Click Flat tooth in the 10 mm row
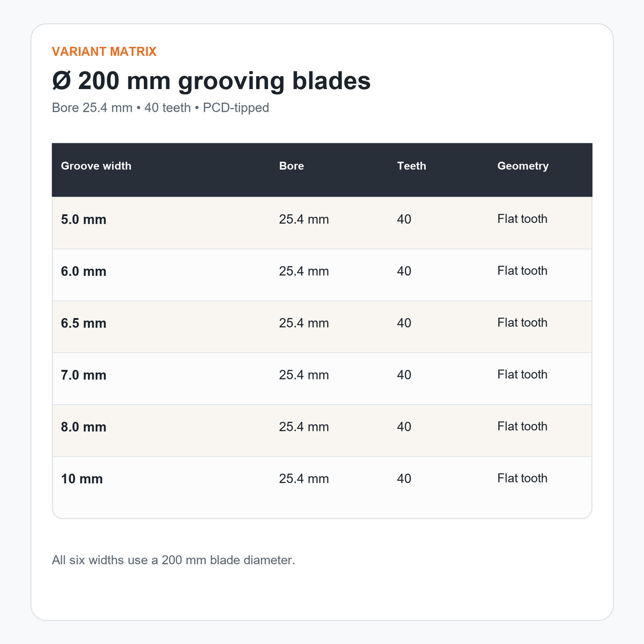 coord(522,478)
